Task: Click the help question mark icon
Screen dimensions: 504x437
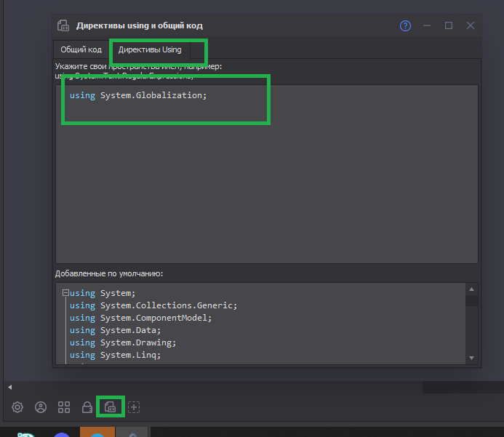Action: point(406,25)
